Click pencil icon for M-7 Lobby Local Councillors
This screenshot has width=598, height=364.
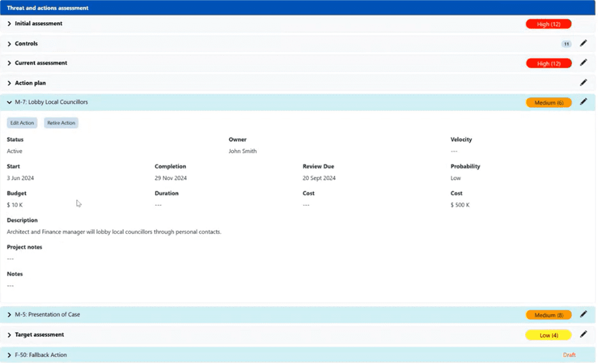[583, 102]
